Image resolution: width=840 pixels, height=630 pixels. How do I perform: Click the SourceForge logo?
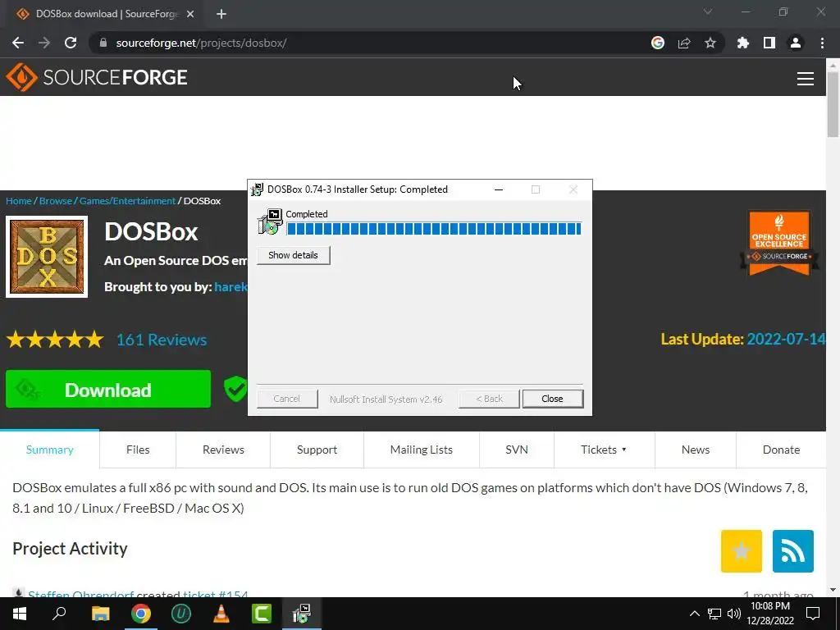pos(97,77)
